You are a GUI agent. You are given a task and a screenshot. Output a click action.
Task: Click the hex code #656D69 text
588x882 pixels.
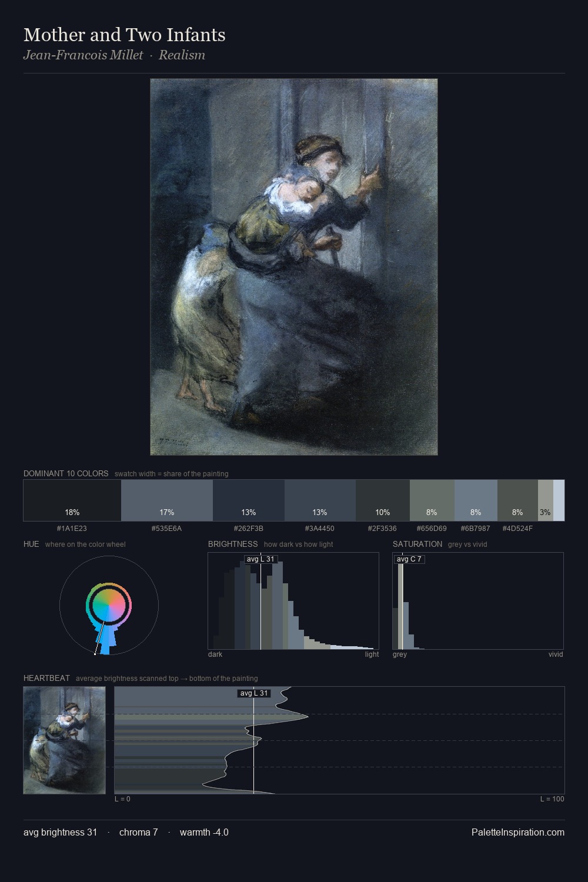[432, 528]
